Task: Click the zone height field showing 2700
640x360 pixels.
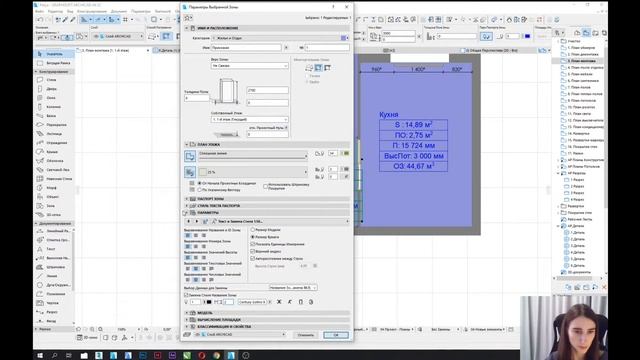Action: [x=267, y=90]
